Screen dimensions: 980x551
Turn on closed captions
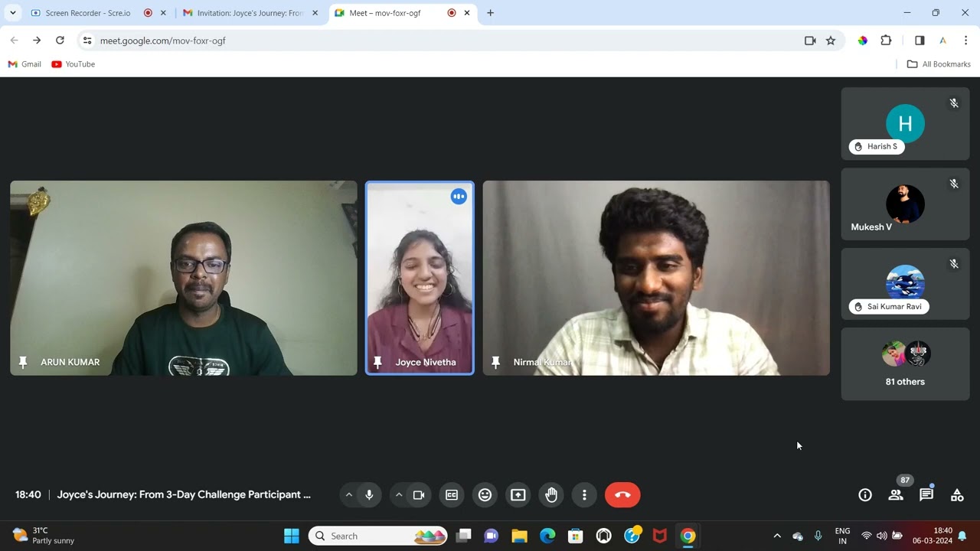click(452, 495)
